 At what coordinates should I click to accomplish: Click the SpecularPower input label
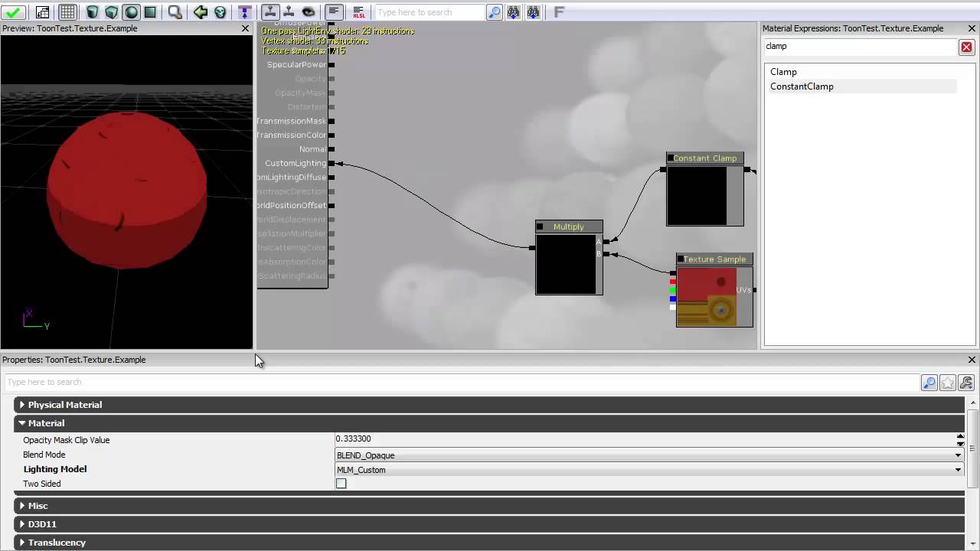click(x=296, y=65)
